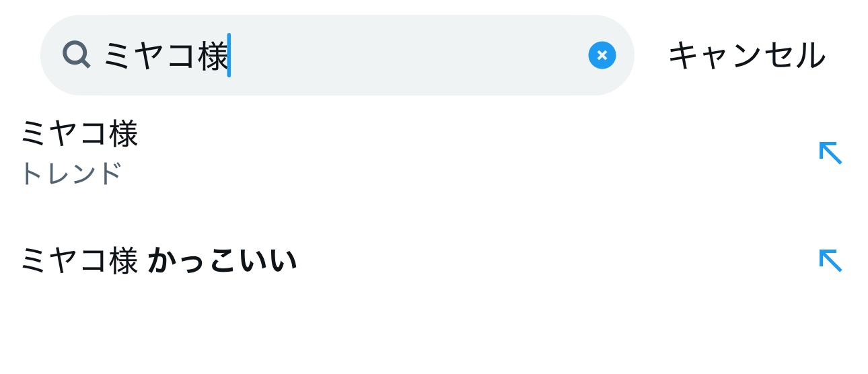The width and height of the screenshot is (868, 374).
Task: Tap the arrow icon beside the ミヤコ様 trend
Action: tap(830, 153)
